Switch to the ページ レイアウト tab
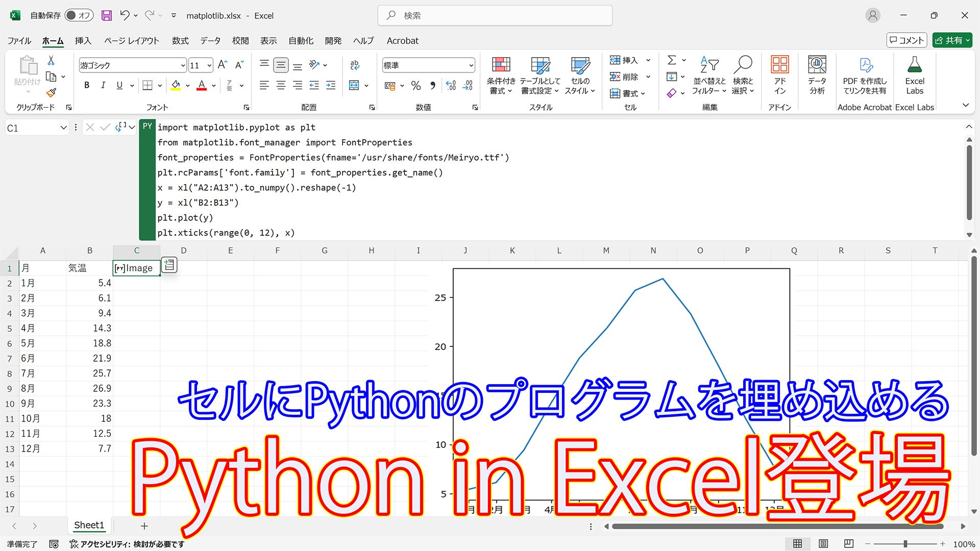The width and height of the screenshot is (980, 551). [132, 40]
